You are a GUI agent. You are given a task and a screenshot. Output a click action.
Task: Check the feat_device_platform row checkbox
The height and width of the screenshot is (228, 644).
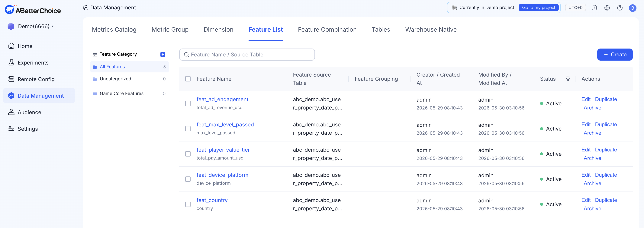pos(188,179)
